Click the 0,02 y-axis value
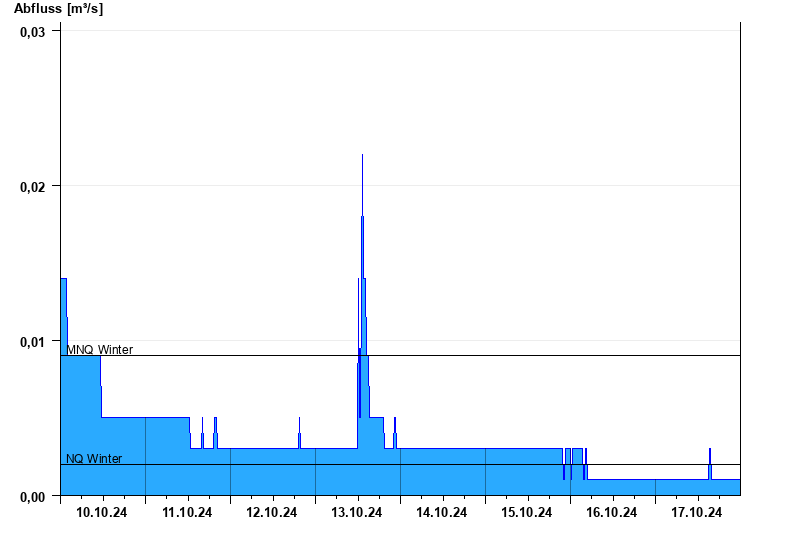800x550 pixels. (x=33, y=187)
